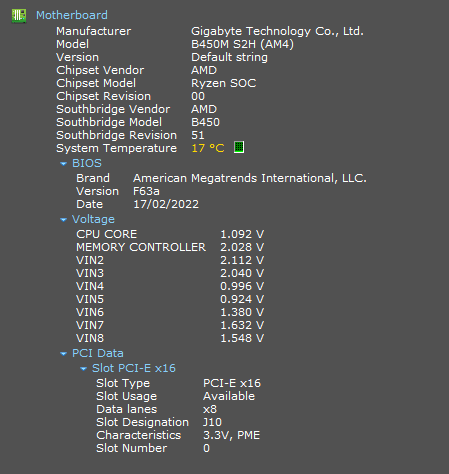Click the BIOS version F63a
The image size is (449, 474).
click(x=146, y=191)
